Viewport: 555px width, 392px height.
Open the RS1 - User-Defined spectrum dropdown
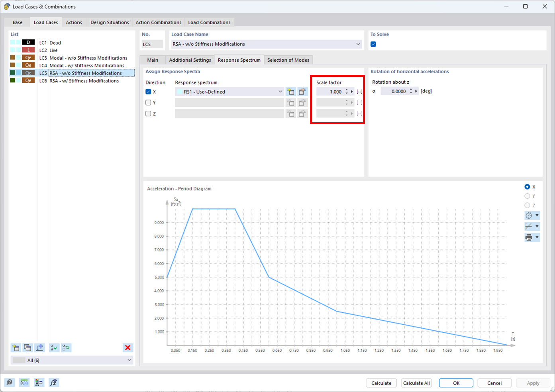coord(280,91)
